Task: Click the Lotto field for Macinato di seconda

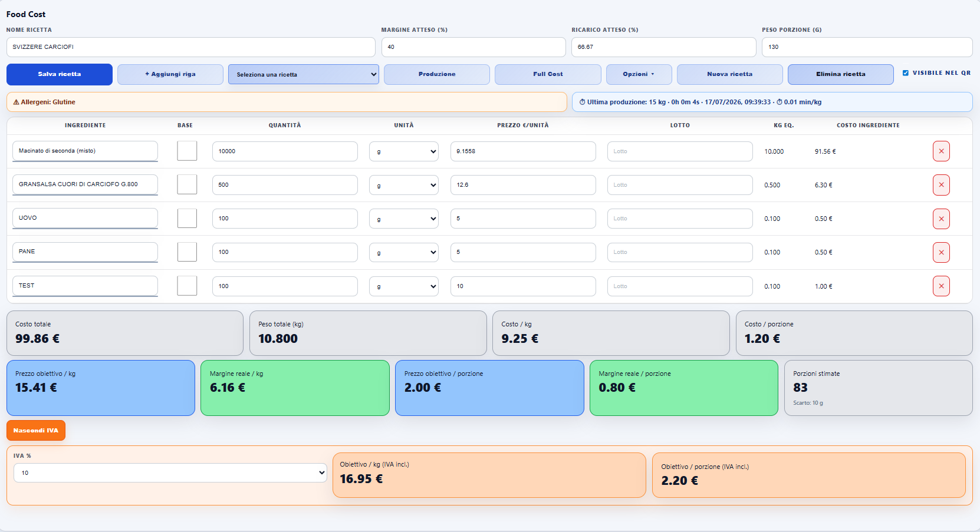Action: [680, 151]
